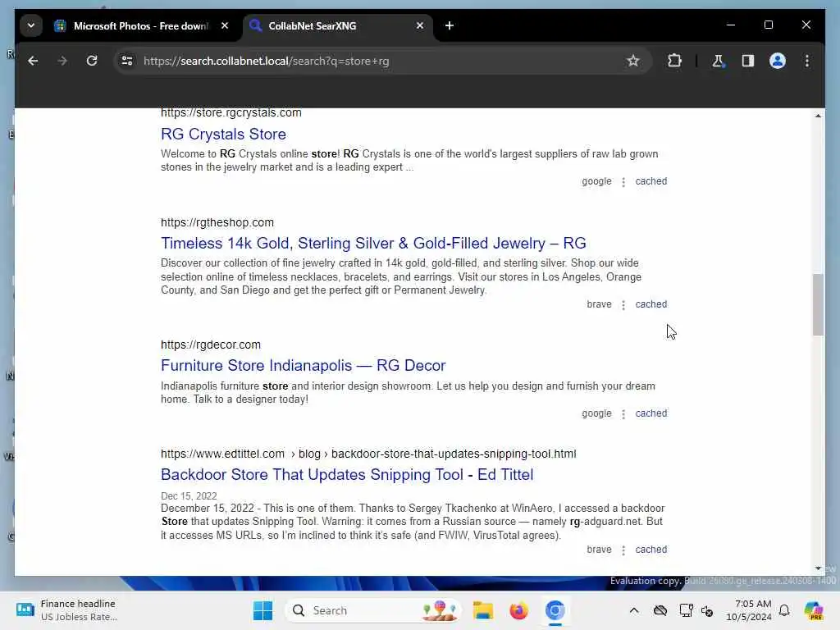Open more options for Ed Tittel result

(x=623, y=550)
